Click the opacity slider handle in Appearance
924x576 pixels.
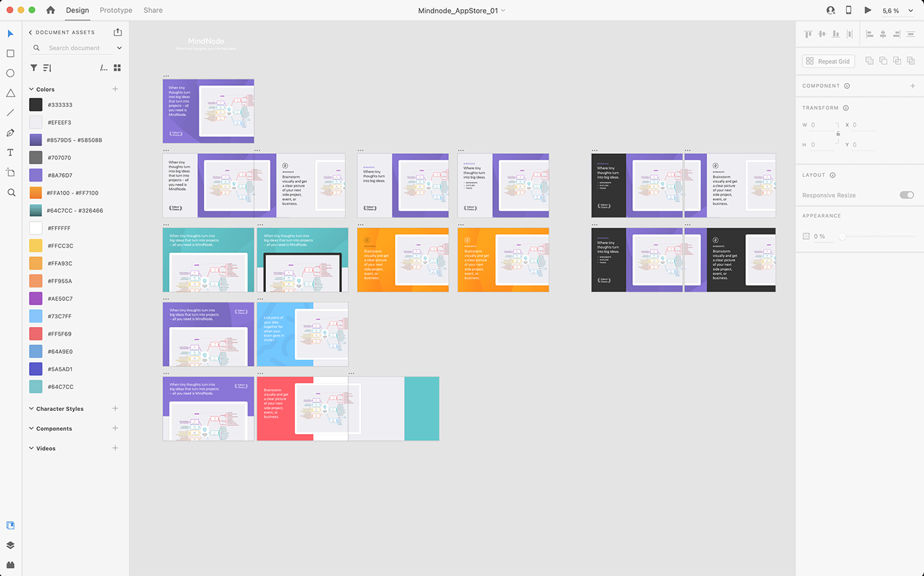click(x=842, y=236)
